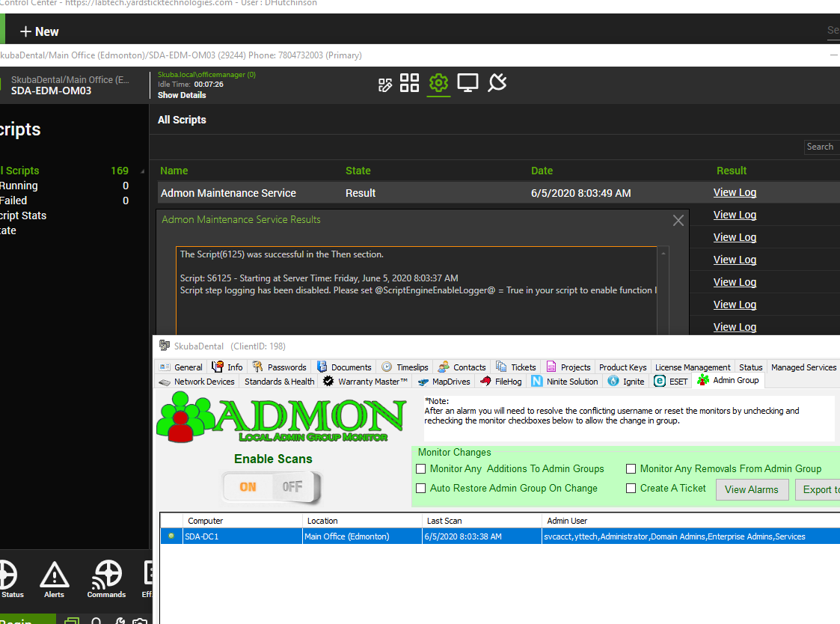840x624 pixels.
Task: Check Auto Restore Admin Group On Change
Action: coord(421,488)
